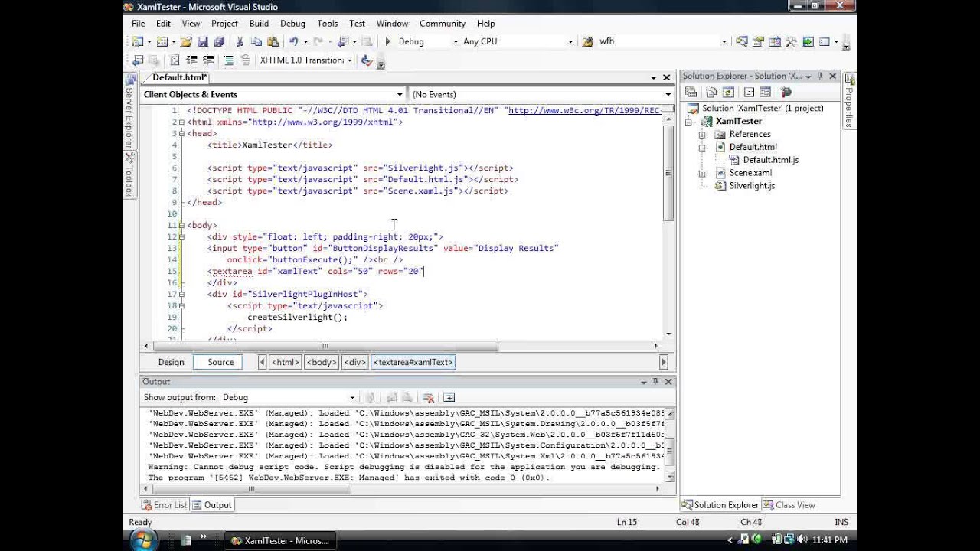Click the Copy toolbar icon
The width and height of the screenshot is (980, 551).
[x=256, y=41]
